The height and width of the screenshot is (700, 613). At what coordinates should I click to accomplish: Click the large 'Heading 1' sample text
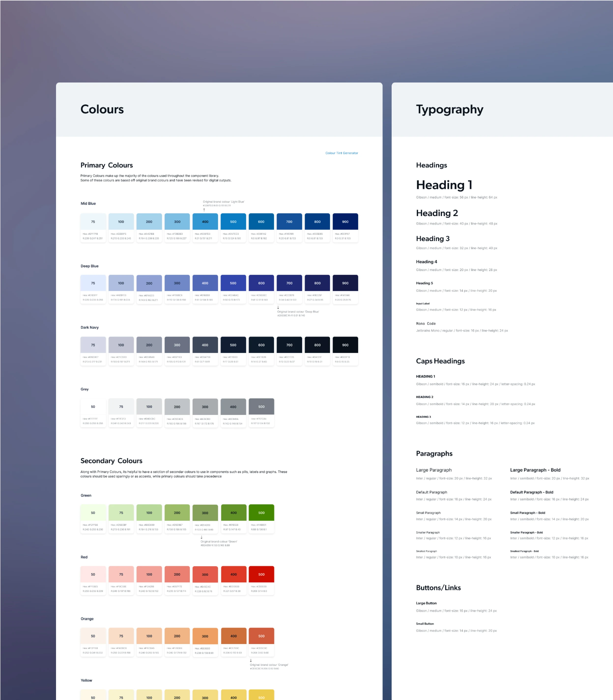click(444, 185)
